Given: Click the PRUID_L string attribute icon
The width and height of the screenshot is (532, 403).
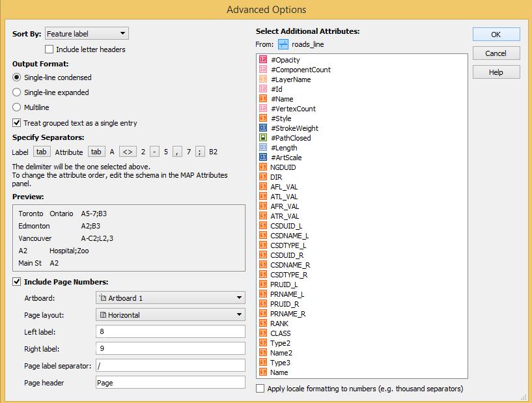Looking at the screenshot, I should coord(263,285).
